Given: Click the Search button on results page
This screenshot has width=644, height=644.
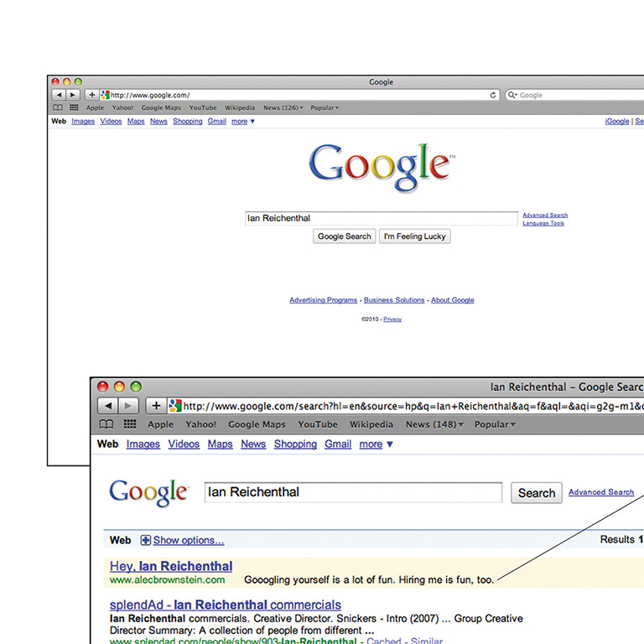Looking at the screenshot, I should [537, 492].
